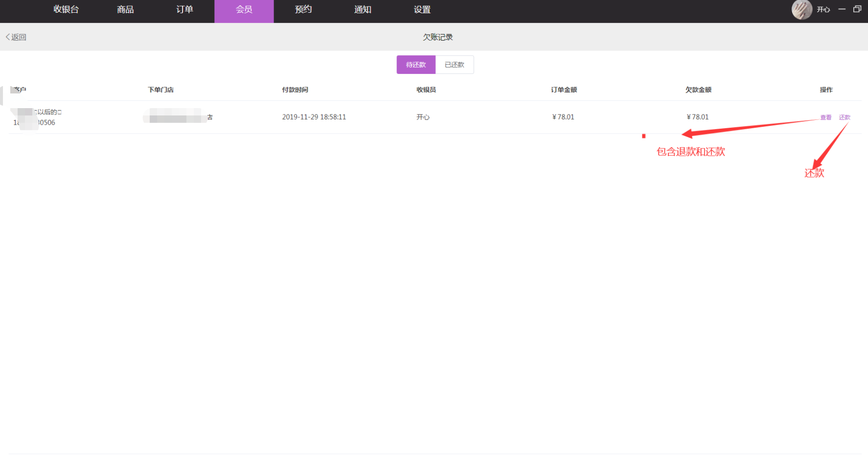Image resolution: width=868 pixels, height=456 pixels.
Task: Open the 设置 tab
Action: (422, 10)
